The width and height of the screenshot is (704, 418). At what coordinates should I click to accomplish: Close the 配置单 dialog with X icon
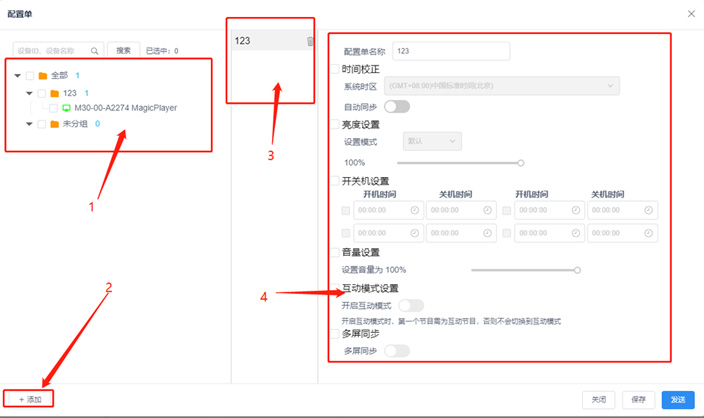(690, 13)
